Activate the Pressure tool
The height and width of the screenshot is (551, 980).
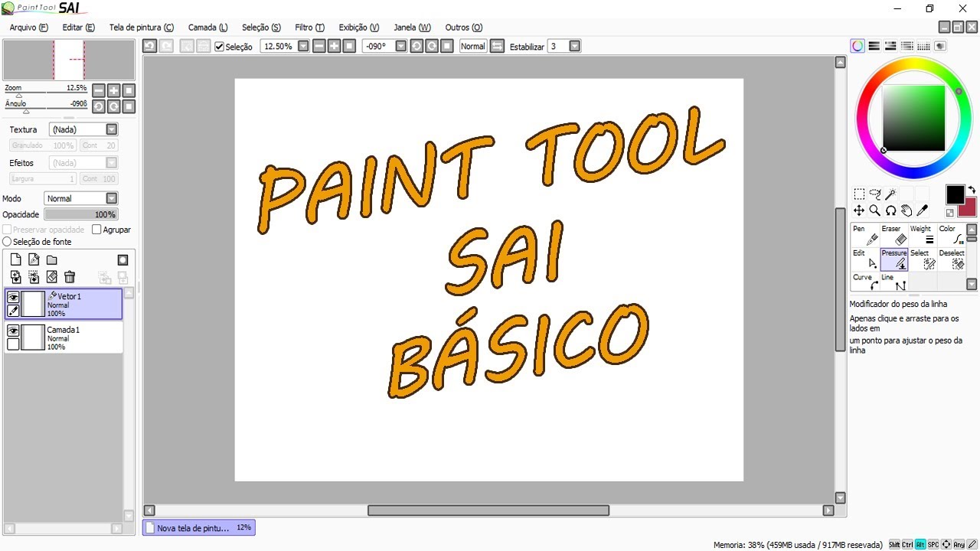tap(893, 259)
